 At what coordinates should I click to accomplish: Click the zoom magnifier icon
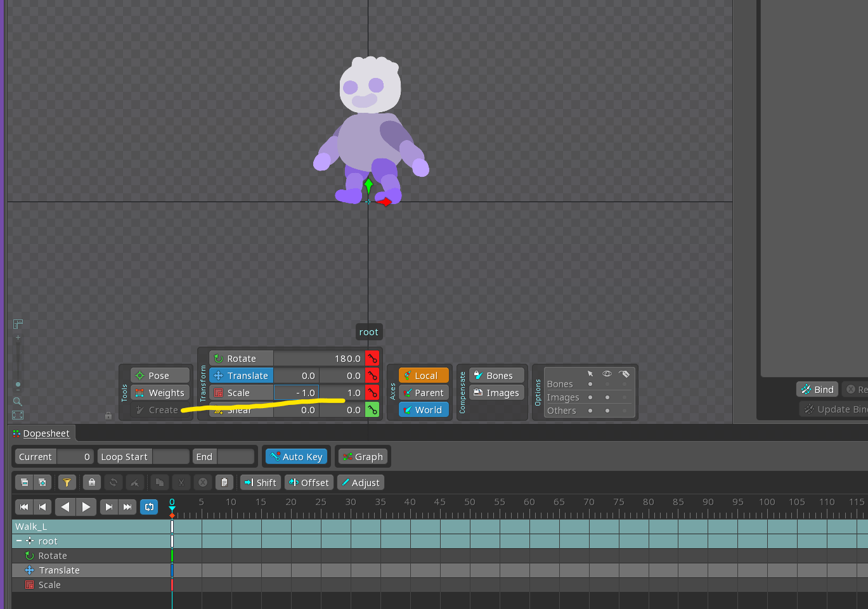tap(18, 401)
